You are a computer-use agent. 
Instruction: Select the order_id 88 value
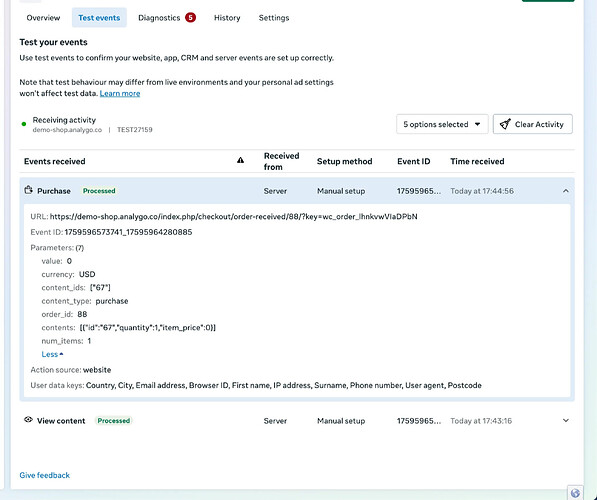tap(82, 314)
